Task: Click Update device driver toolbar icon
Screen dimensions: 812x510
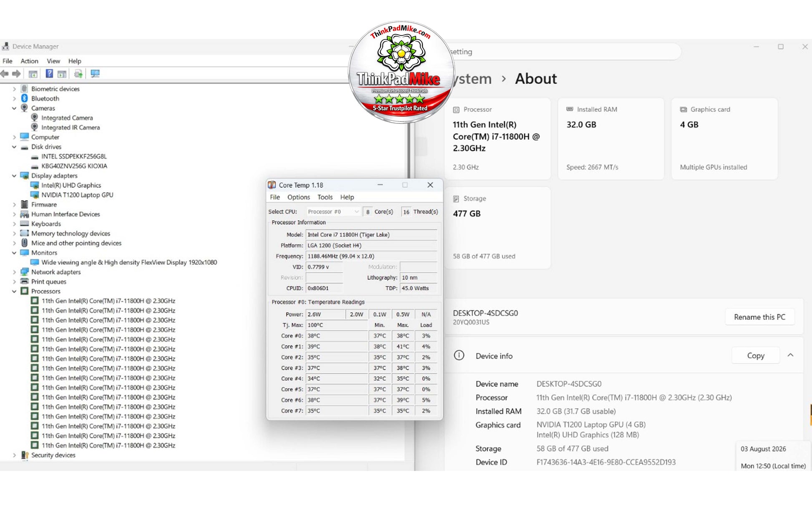Action: click(78, 74)
